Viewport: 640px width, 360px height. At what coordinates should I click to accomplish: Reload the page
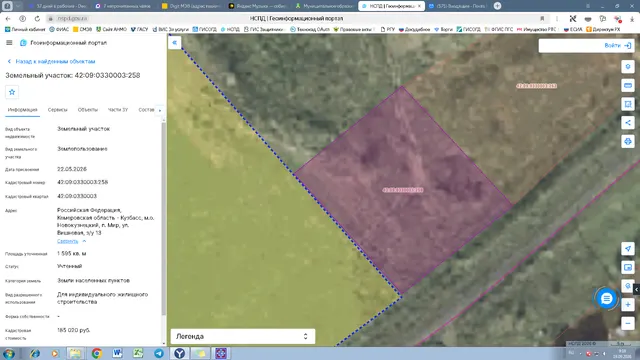(x=37, y=19)
